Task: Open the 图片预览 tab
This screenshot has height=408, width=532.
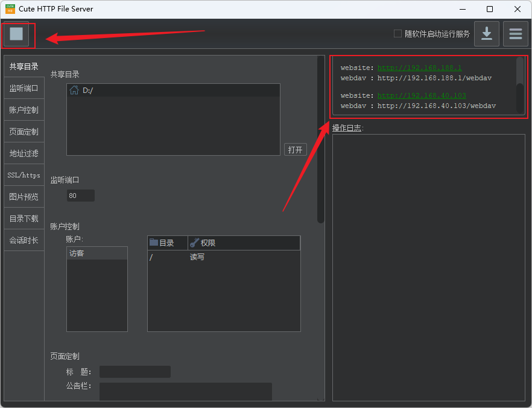Action: [x=24, y=197]
